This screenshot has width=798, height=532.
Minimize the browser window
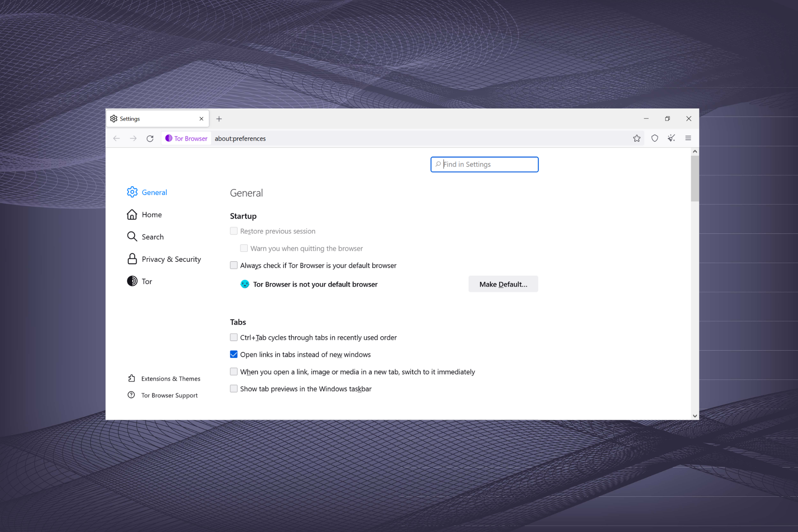click(646, 119)
